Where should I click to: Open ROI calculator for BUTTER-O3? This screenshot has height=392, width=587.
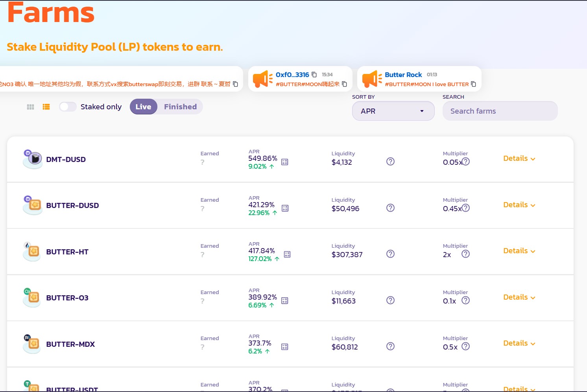(x=285, y=301)
